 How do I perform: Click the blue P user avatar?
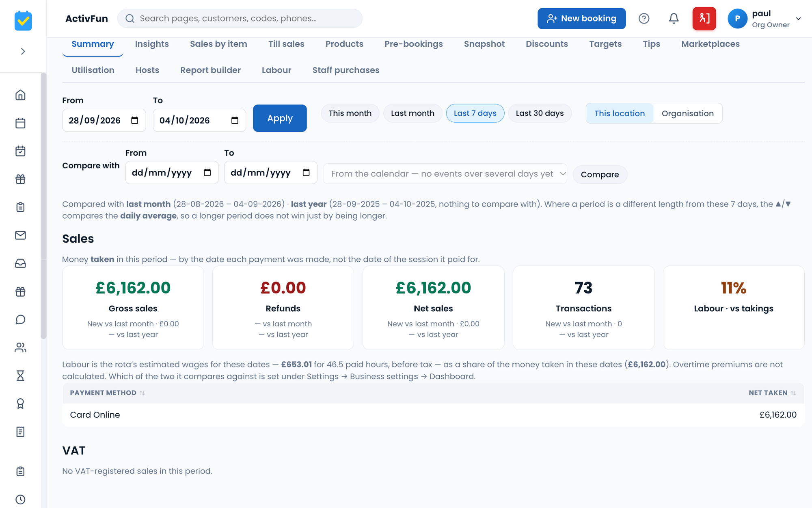pyautogui.click(x=737, y=19)
